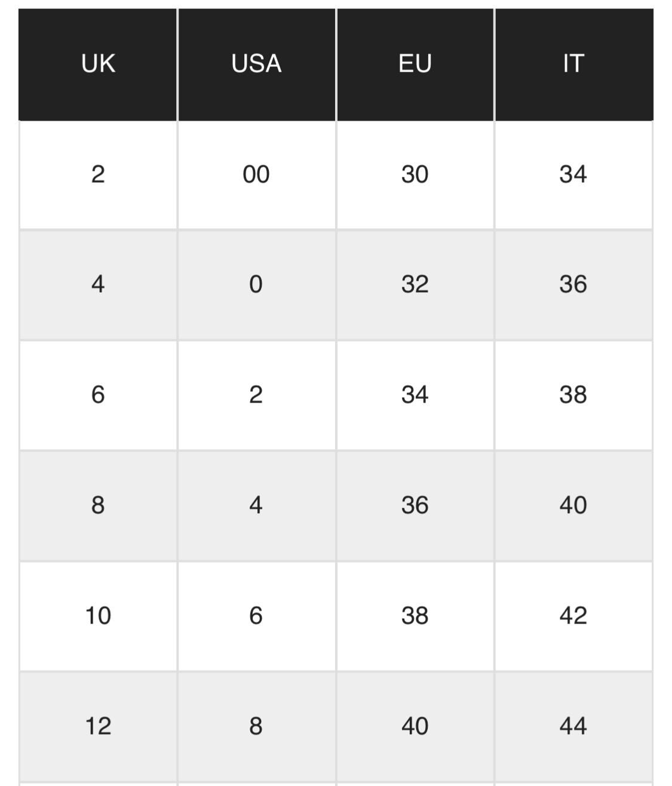Select UK size 10 cell
Screen dimensions: 672x786
(98, 616)
